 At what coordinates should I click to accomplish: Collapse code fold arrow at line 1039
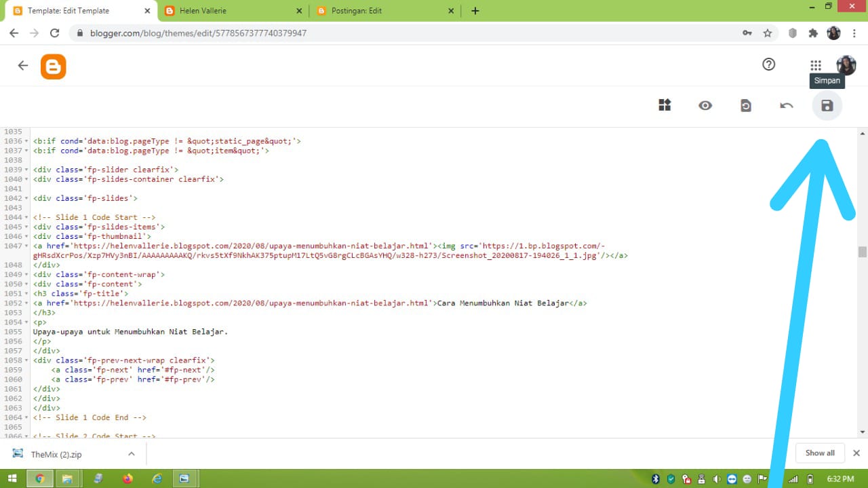pos(26,170)
